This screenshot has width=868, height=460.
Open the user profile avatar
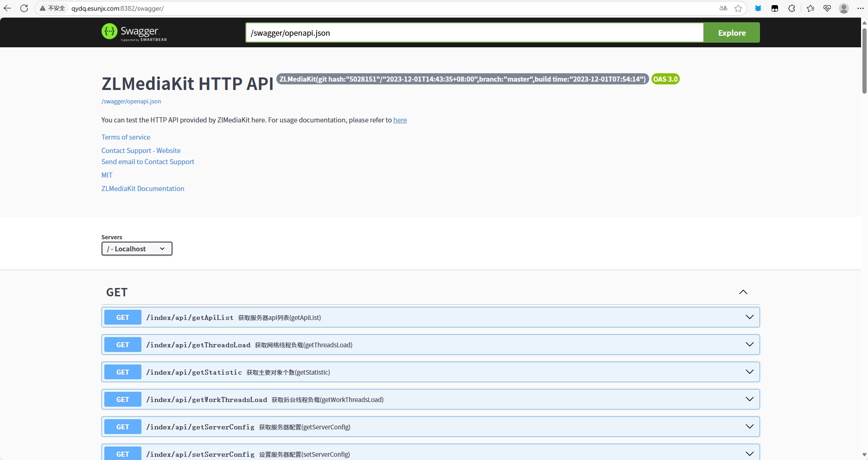click(x=844, y=8)
